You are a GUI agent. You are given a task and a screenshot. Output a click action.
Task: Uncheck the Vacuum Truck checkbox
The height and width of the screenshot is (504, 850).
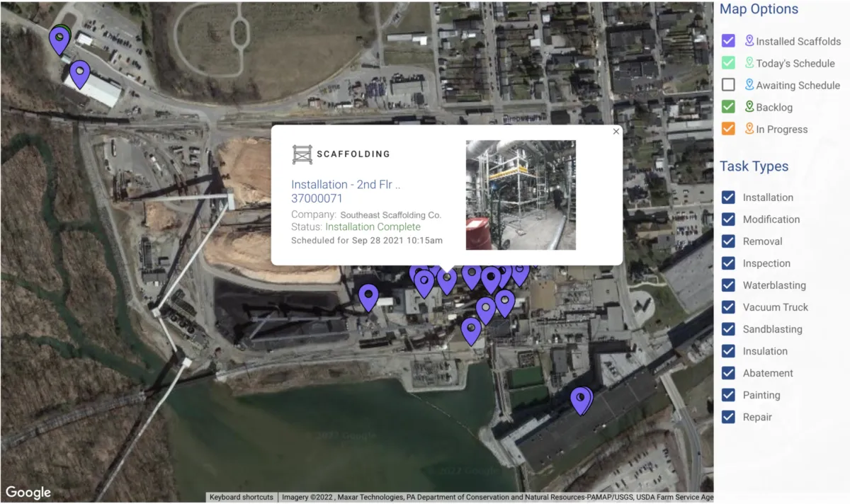(x=728, y=307)
